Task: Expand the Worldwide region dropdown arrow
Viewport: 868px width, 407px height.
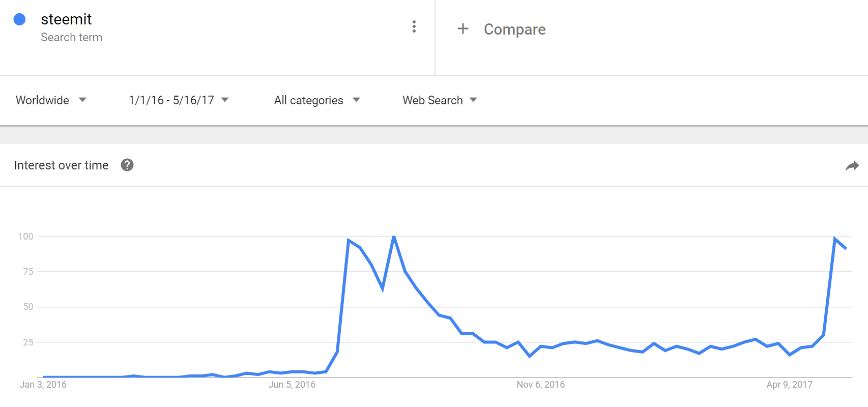Action: [x=82, y=100]
